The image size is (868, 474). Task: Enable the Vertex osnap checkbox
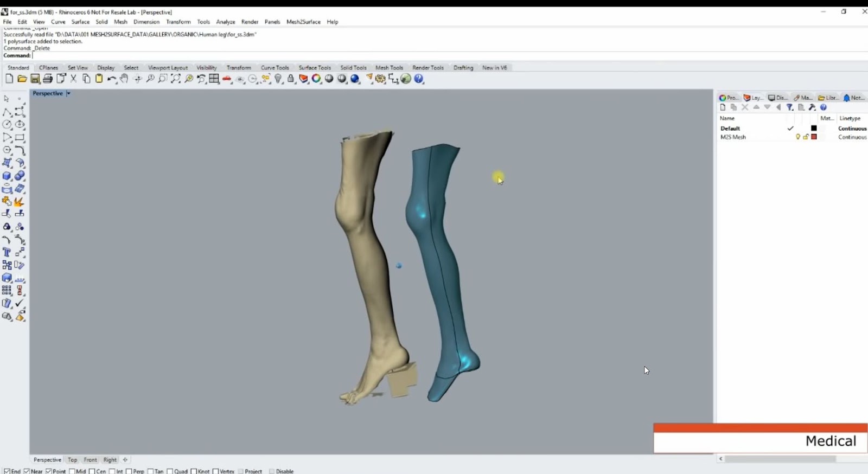[x=215, y=471]
